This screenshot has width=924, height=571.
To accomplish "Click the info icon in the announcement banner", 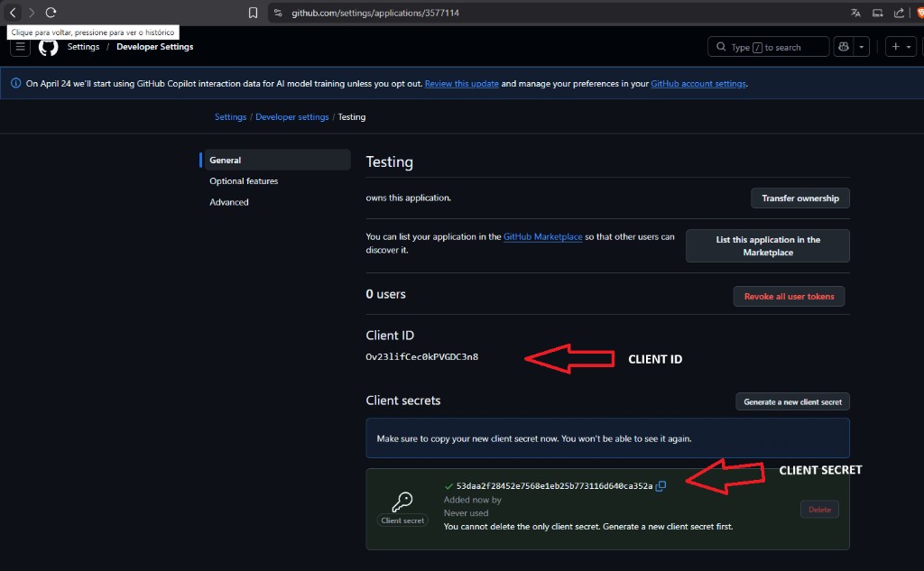I will coord(16,83).
